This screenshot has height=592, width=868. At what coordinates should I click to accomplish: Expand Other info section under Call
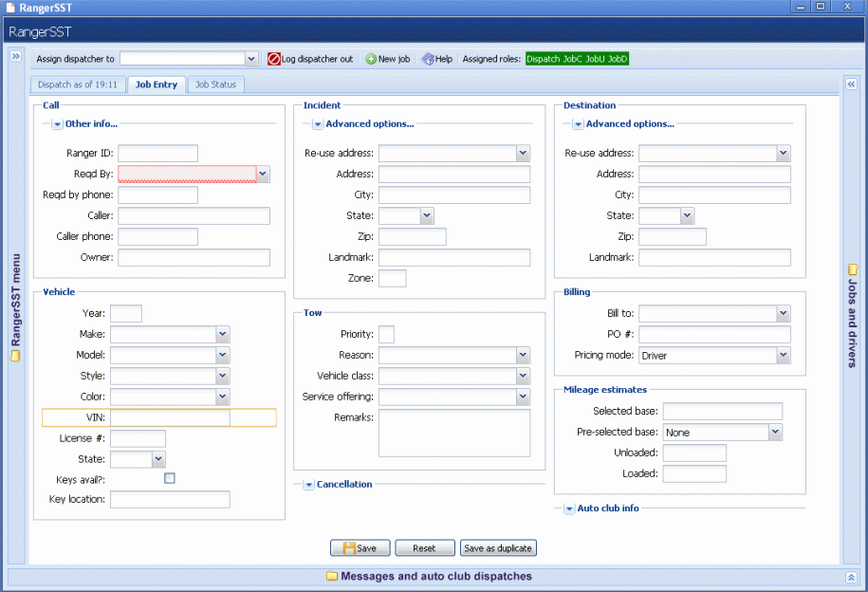pos(57,123)
